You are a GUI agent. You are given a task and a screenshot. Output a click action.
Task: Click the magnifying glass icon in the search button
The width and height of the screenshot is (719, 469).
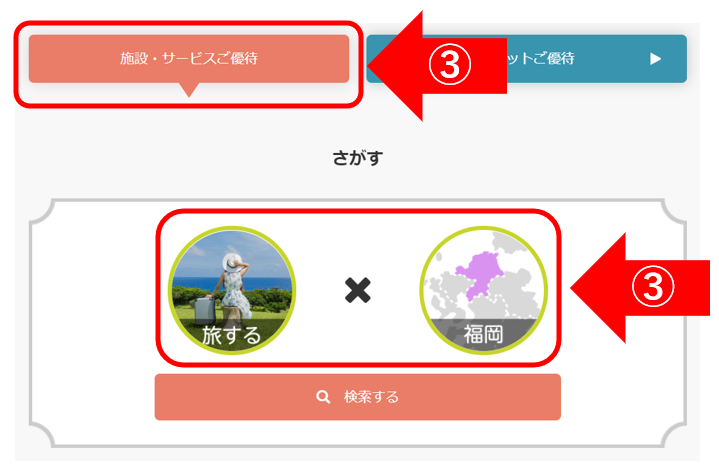point(323,397)
